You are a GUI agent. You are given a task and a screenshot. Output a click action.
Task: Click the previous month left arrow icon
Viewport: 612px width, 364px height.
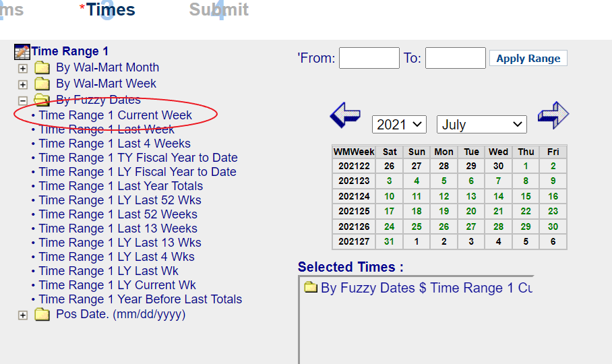(x=345, y=115)
